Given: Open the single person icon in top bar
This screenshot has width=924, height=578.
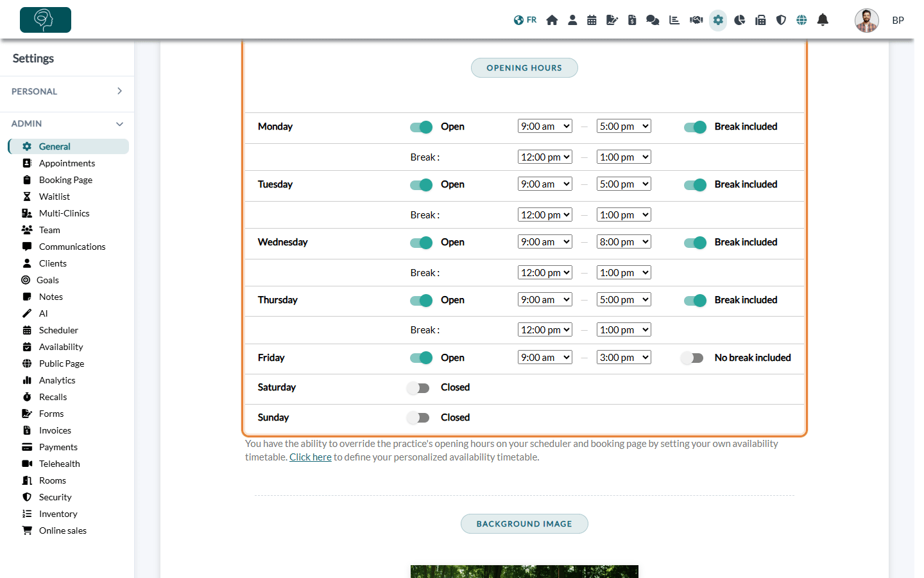Looking at the screenshot, I should [572, 20].
